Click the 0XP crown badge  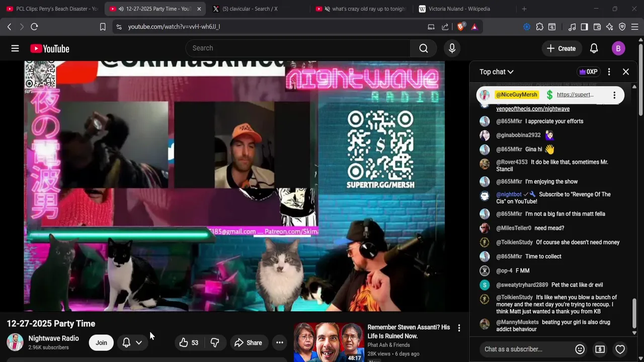pos(588,72)
